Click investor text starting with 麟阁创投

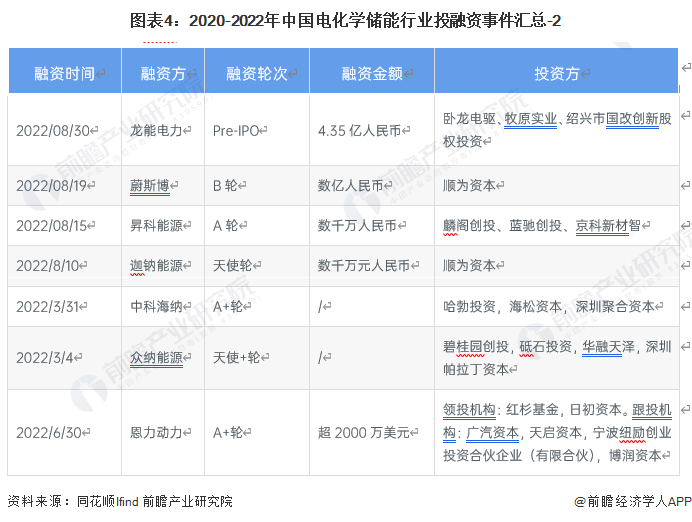pyautogui.click(x=542, y=225)
